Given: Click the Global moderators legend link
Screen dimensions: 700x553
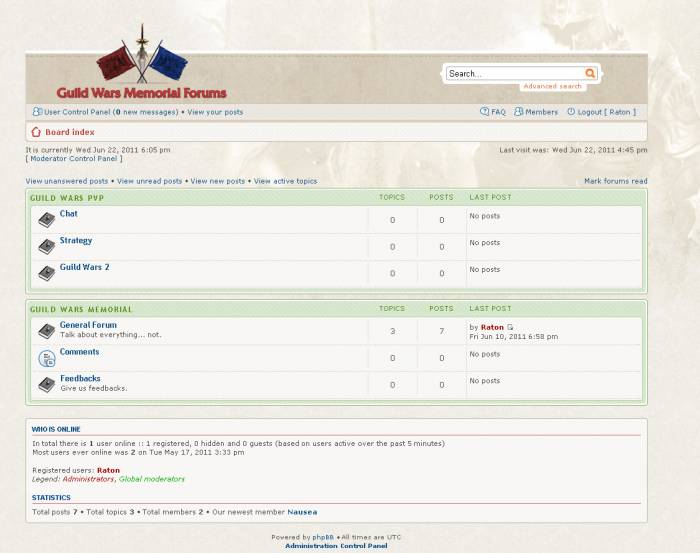Looking at the screenshot, I should [152, 479].
